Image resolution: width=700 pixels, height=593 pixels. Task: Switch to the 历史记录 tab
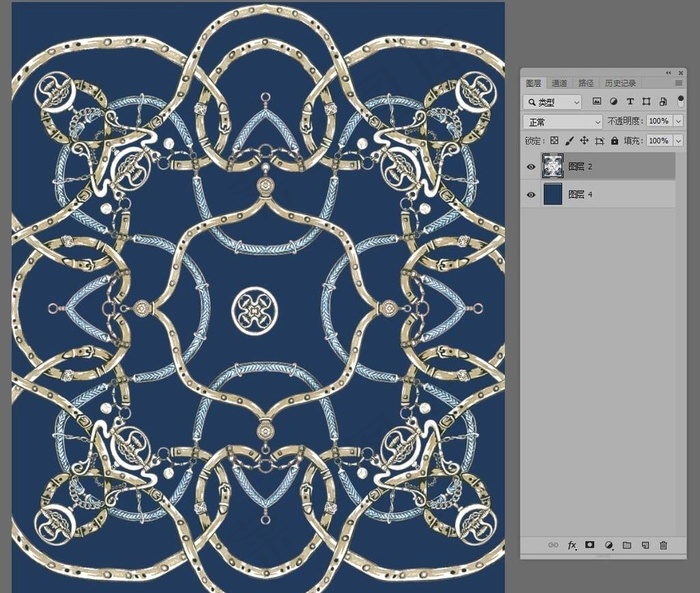[x=620, y=83]
